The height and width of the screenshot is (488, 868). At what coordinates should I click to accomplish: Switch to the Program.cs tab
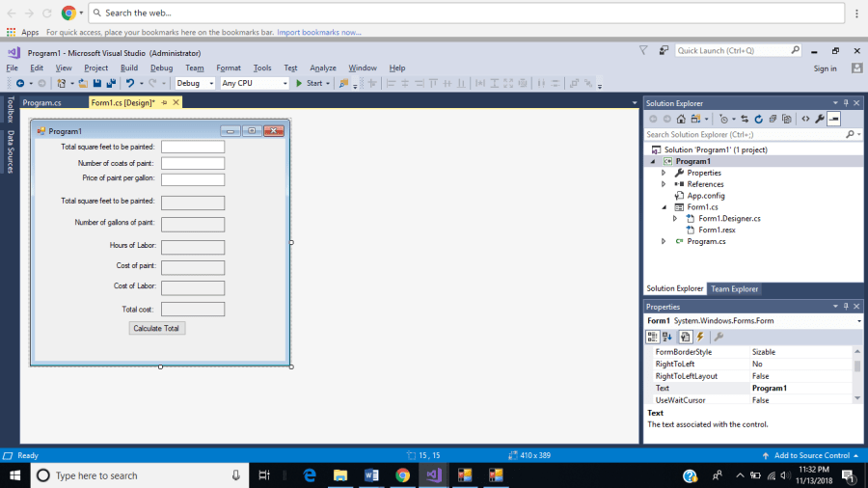coord(42,102)
